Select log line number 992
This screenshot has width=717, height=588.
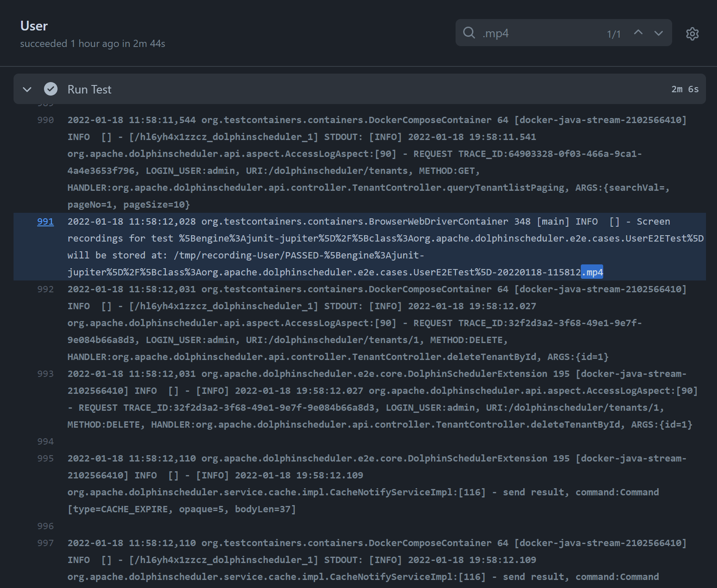pyautogui.click(x=45, y=289)
